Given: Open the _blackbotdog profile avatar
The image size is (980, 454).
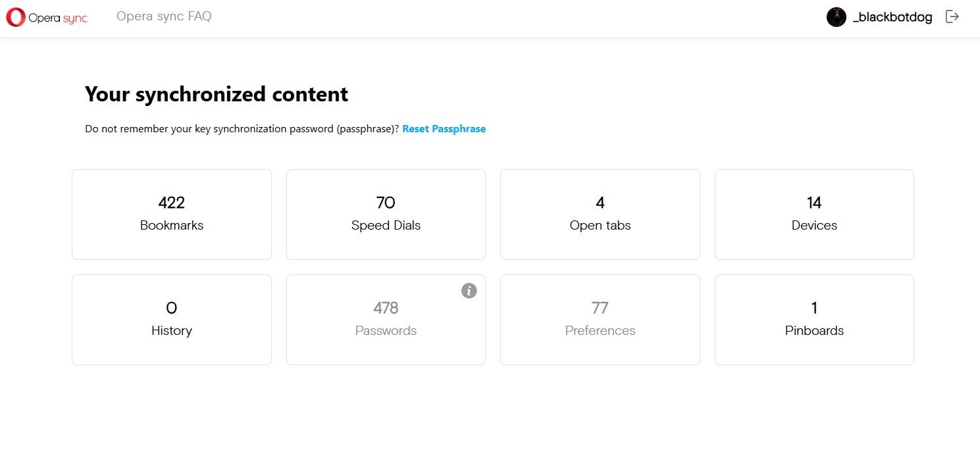Looking at the screenshot, I should coord(836,17).
